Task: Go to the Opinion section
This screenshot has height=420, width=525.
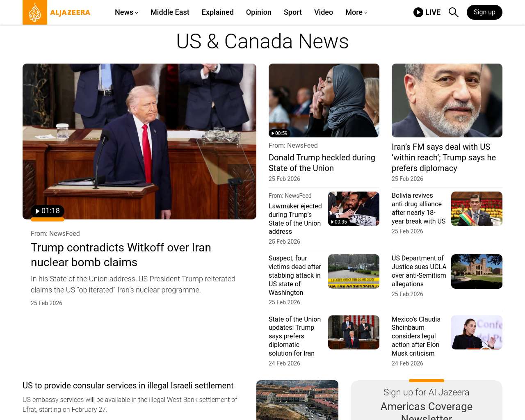Action: [258, 12]
